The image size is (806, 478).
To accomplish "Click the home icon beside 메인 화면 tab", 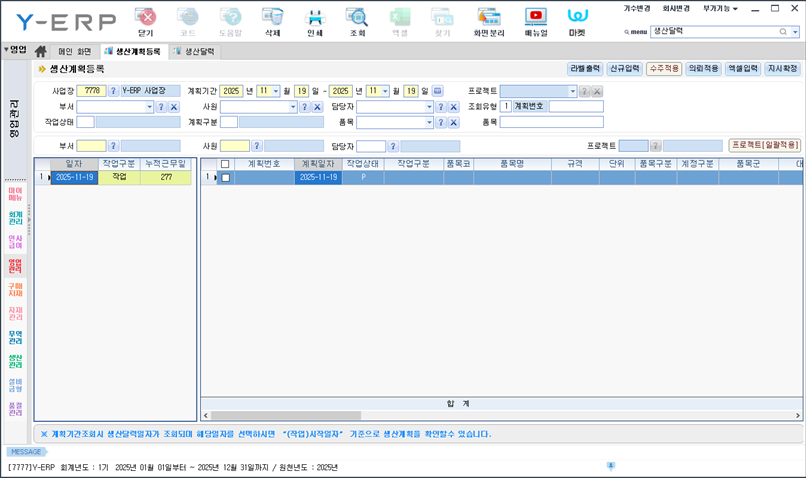I will pos(41,51).
